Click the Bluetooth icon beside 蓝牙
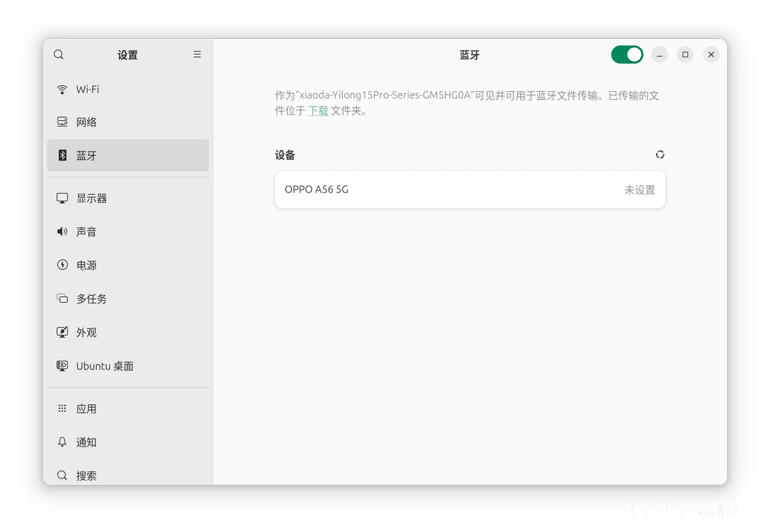Viewport: 770px width, 532px height. pyautogui.click(x=63, y=155)
